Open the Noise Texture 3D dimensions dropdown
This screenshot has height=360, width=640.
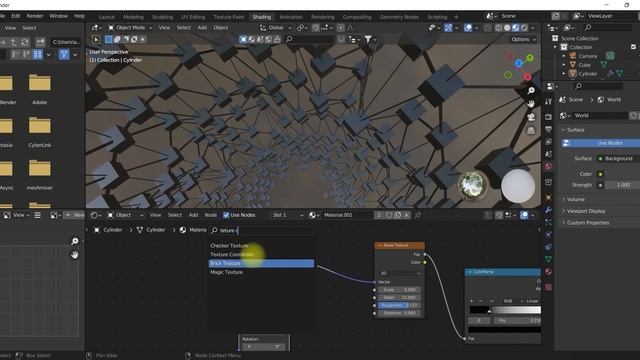coord(400,273)
